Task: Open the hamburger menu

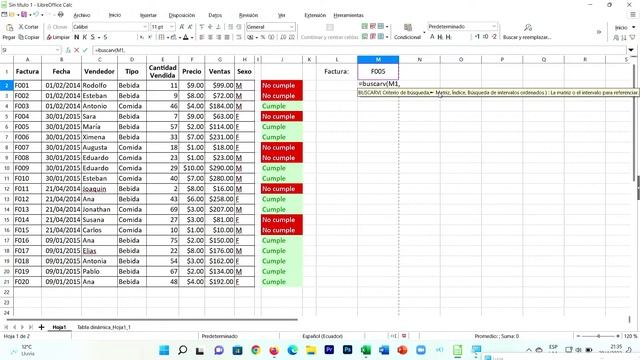Action: click(633, 15)
